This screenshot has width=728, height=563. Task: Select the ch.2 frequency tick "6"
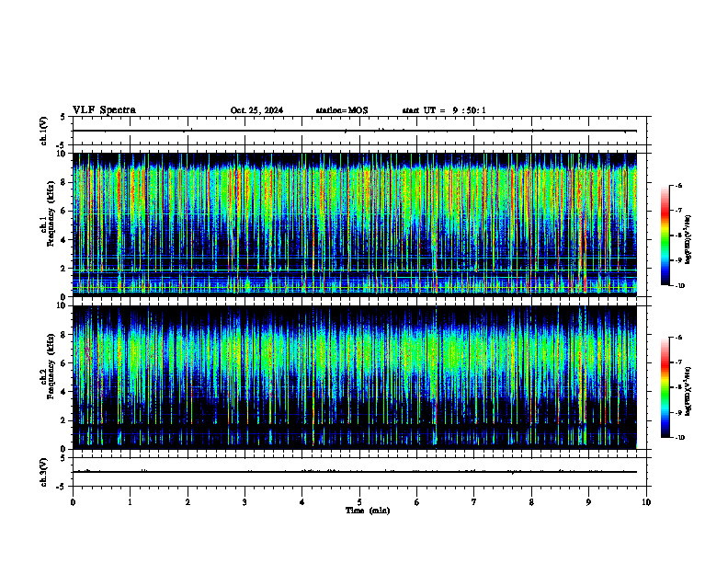[65, 363]
